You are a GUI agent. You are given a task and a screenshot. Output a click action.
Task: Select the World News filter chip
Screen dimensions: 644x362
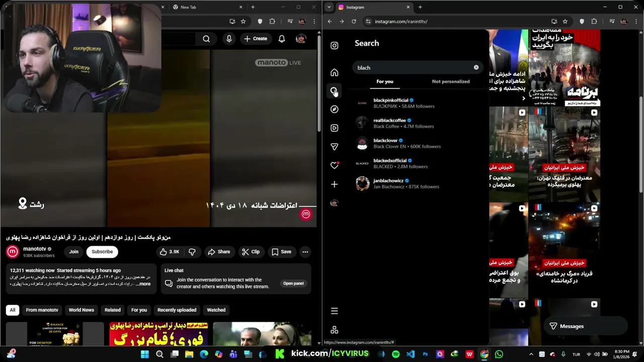[x=82, y=310]
